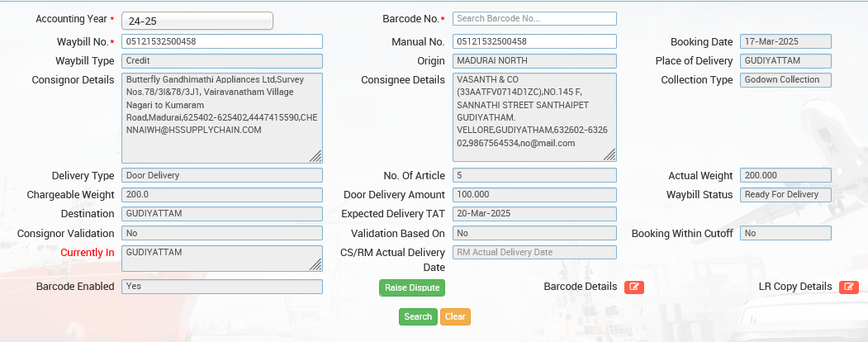Open the Accounting Year dropdown
The image size is (868, 342).
pyautogui.click(x=197, y=21)
